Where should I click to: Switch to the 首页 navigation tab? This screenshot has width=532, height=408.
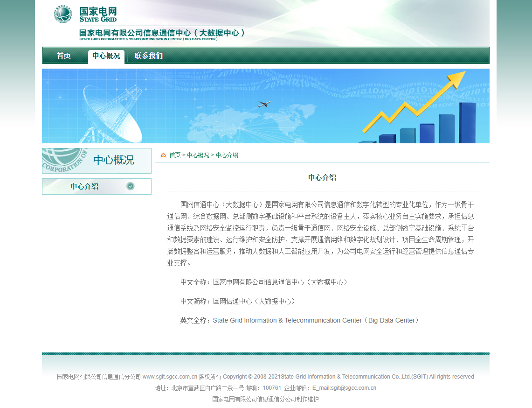(63, 56)
